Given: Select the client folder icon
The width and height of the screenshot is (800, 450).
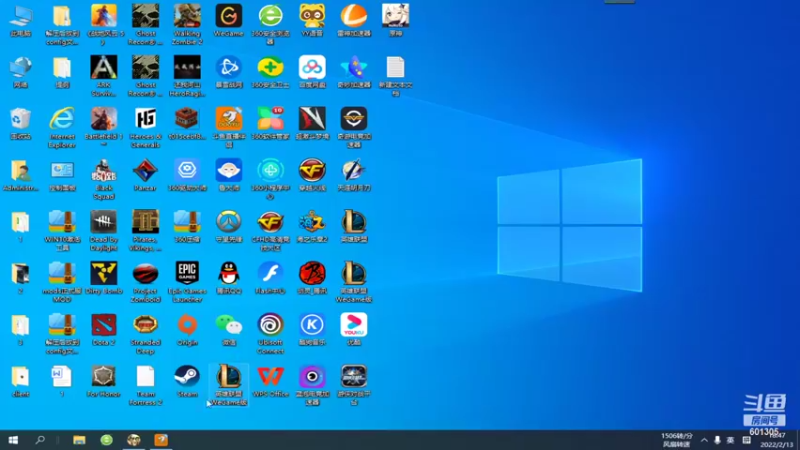Looking at the screenshot, I should [x=20, y=381].
